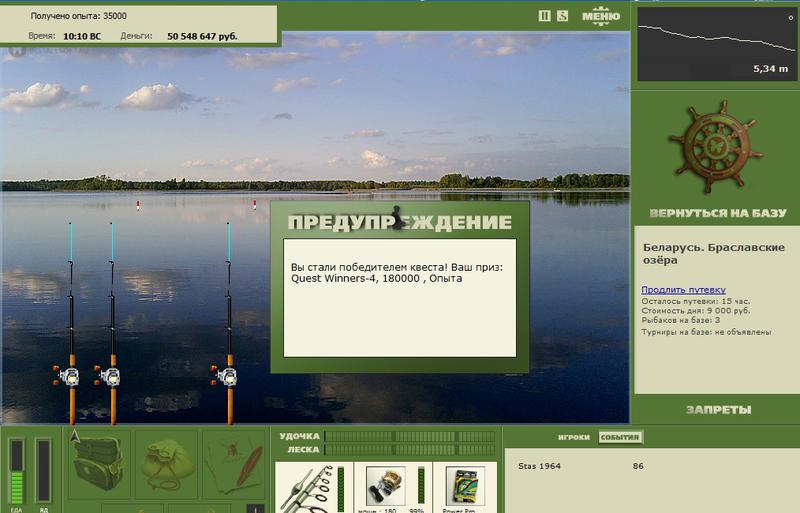Click Турниры на базе: не объявлены line
Screen dimensions: 800x513
pyautogui.click(x=706, y=332)
